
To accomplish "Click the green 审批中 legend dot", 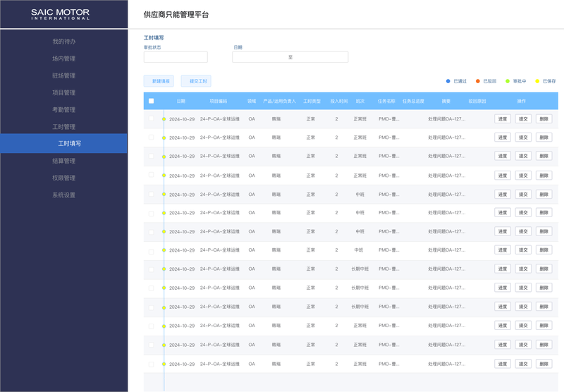I will [x=508, y=81].
